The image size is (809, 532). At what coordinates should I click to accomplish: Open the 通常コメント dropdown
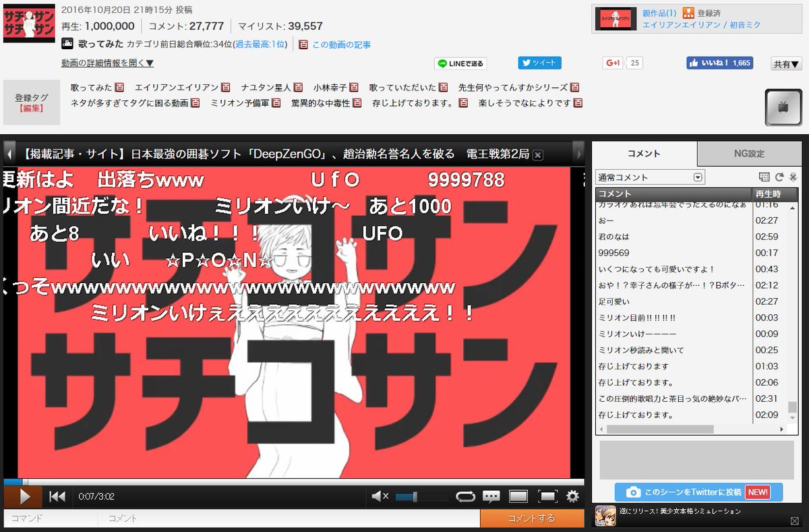650,177
